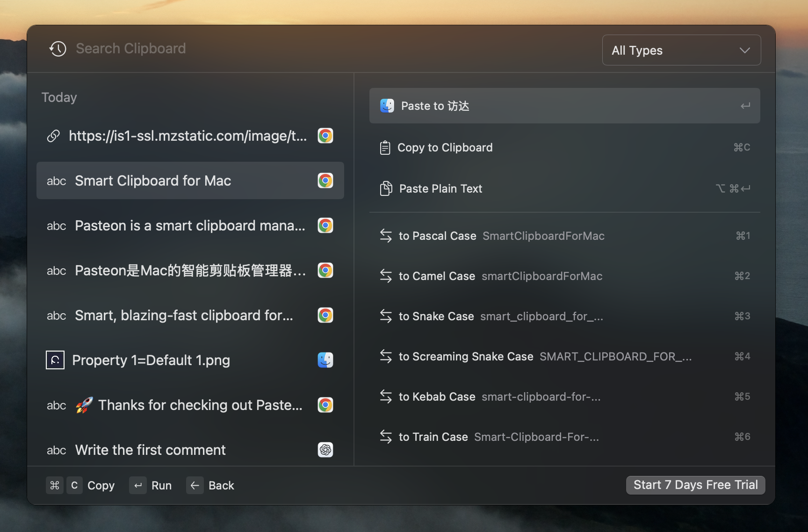Open the All Types filter dropdown
This screenshot has height=532, width=808.
pos(681,50)
